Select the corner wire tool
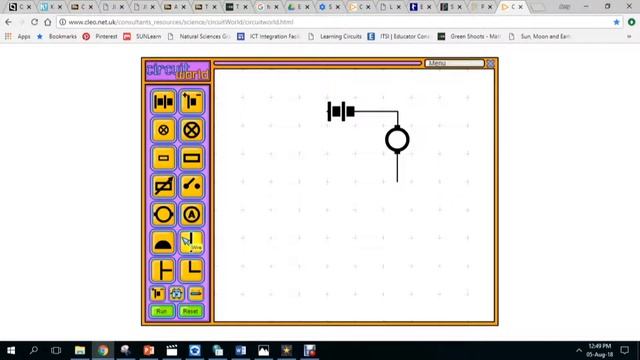 (x=191, y=270)
